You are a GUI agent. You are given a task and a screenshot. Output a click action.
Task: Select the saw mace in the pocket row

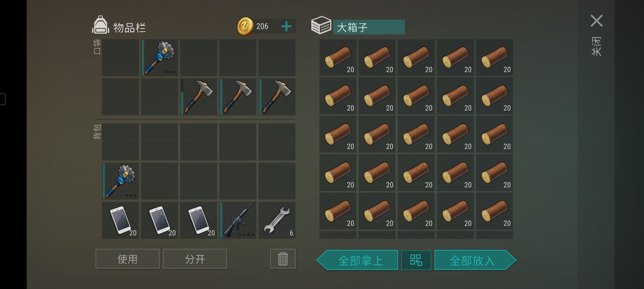tap(160, 58)
